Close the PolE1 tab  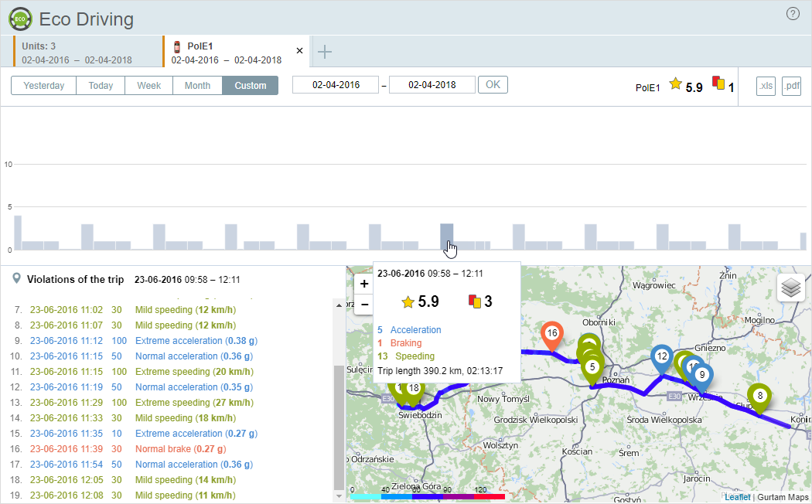click(x=300, y=51)
